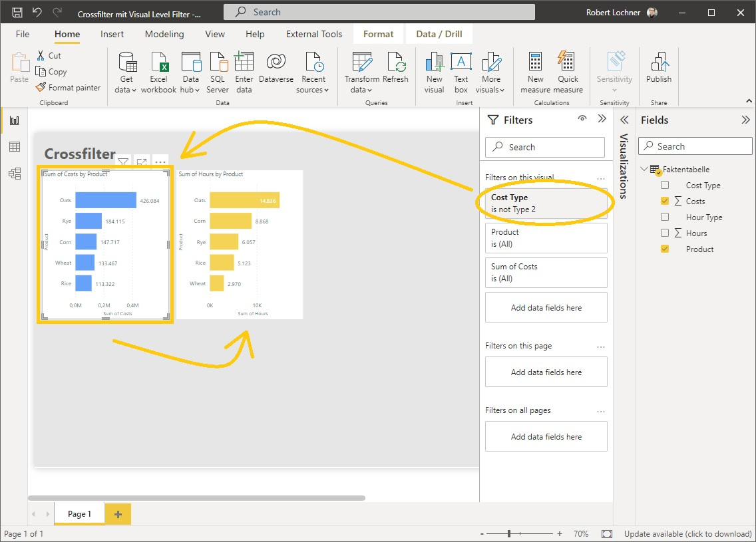Uncheck the Costs field in Faktentabelle
Viewport: 756px width, 542px height.
click(x=665, y=201)
